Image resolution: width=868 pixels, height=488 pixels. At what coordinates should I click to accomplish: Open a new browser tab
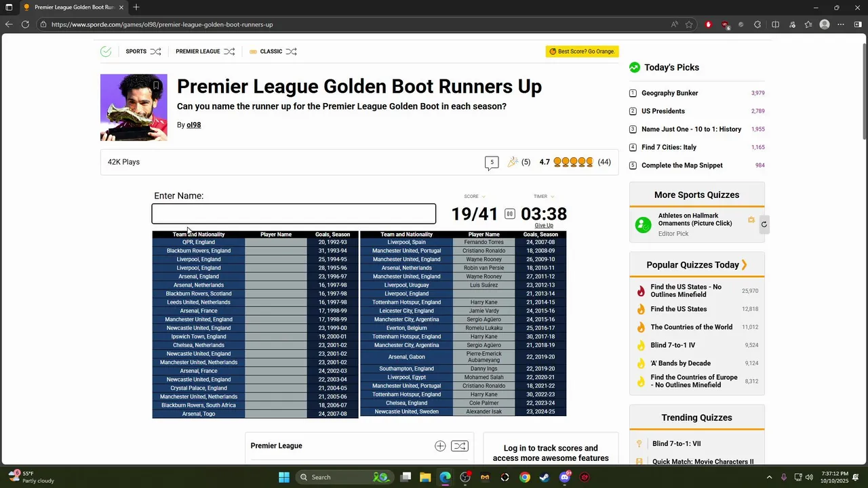136,7
